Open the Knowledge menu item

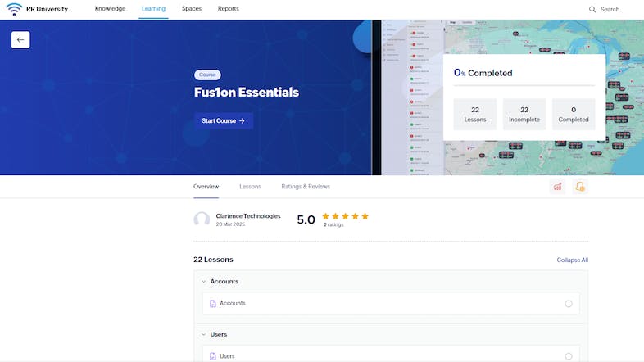coord(110,9)
